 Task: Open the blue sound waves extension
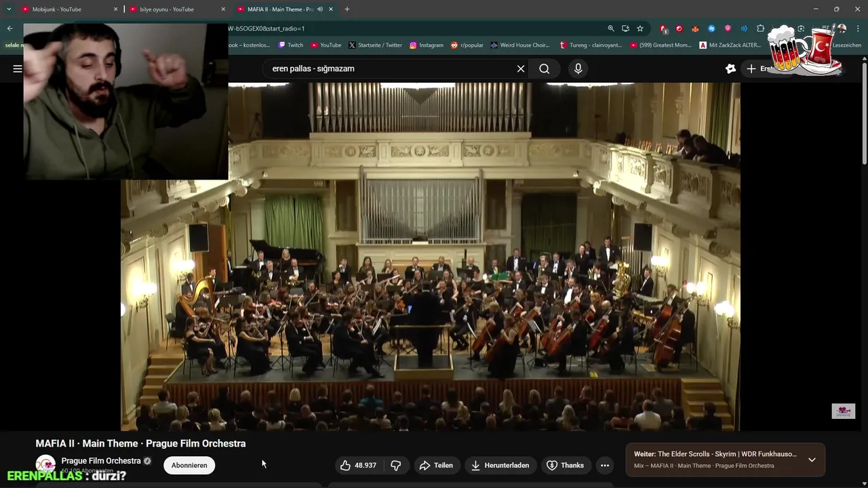tap(744, 28)
